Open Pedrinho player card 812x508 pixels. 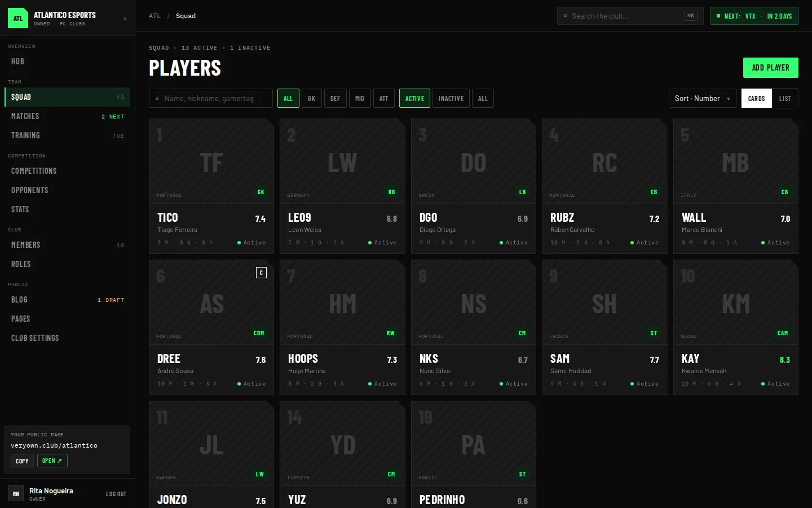click(x=474, y=454)
